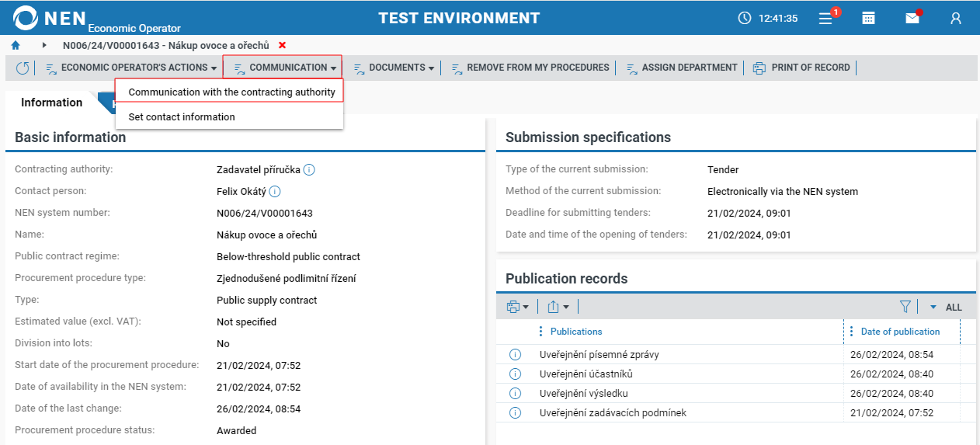Expand the Documents dropdown menu
Image resolution: width=980 pixels, height=445 pixels.
(394, 68)
